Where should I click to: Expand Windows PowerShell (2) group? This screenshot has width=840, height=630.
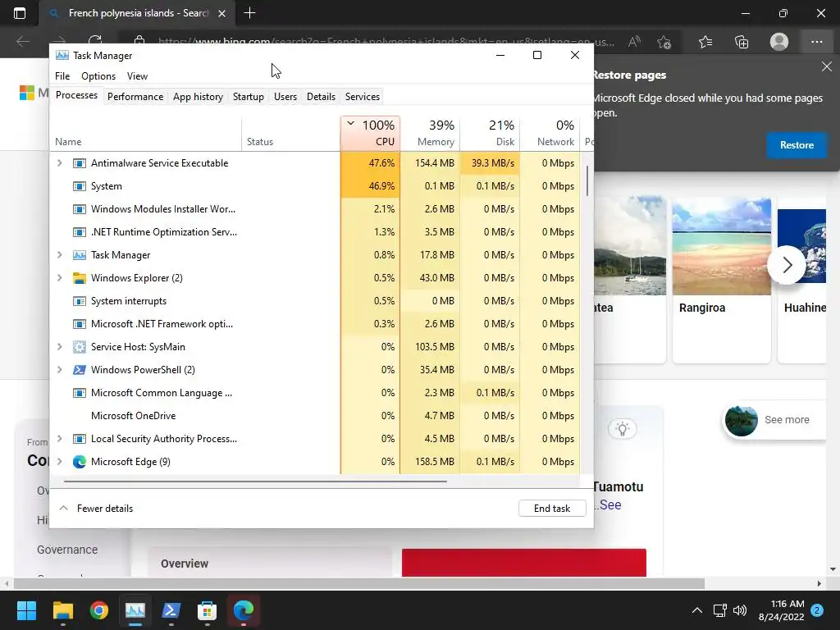click(59, 370)
